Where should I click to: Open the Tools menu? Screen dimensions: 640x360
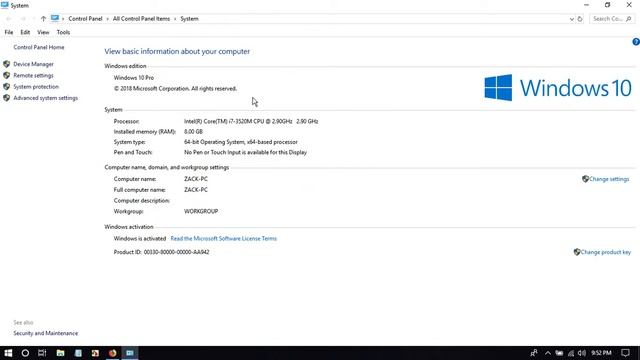[x=63, y=32]
